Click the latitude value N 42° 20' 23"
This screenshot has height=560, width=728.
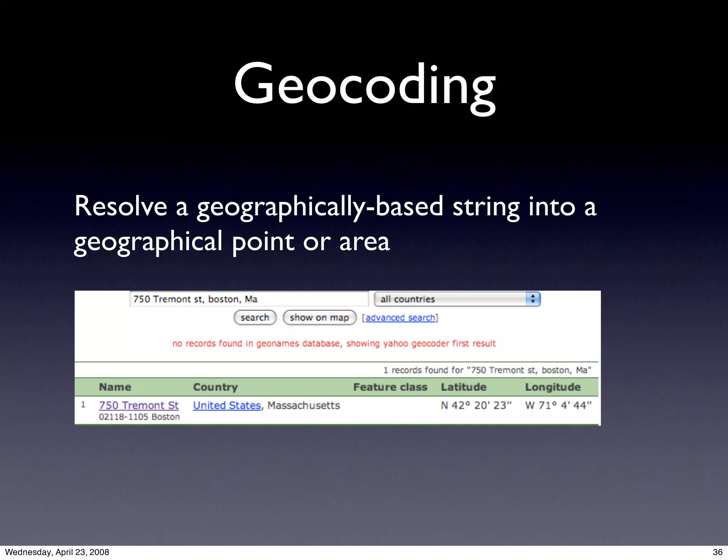[476, 405]
